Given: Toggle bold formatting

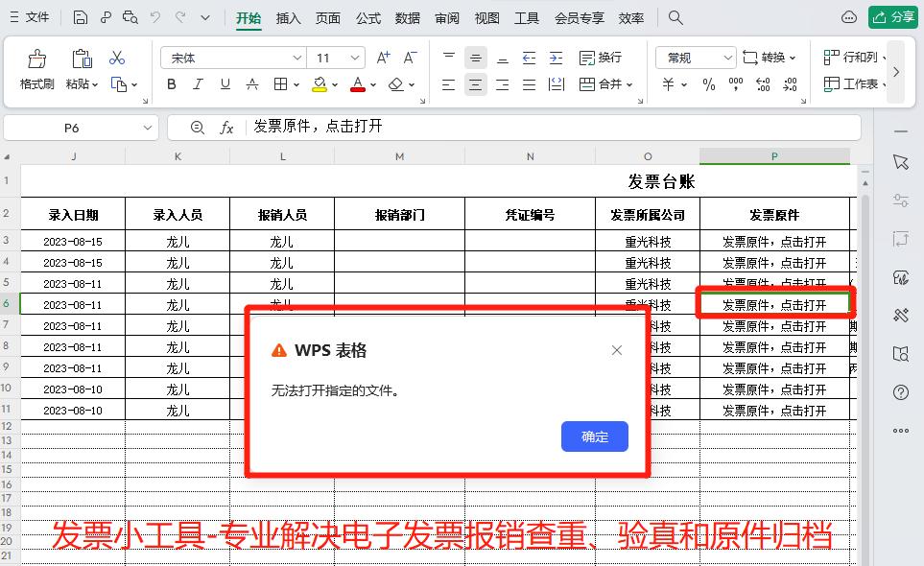Looking at the screenshot, I should click(x=170, y=84).
